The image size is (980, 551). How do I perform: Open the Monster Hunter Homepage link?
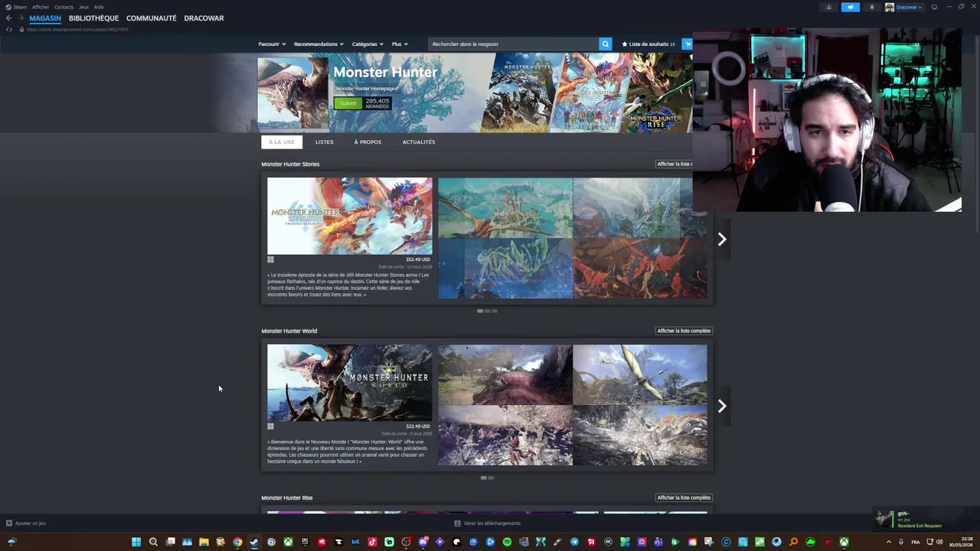click(x=367, y=89)
